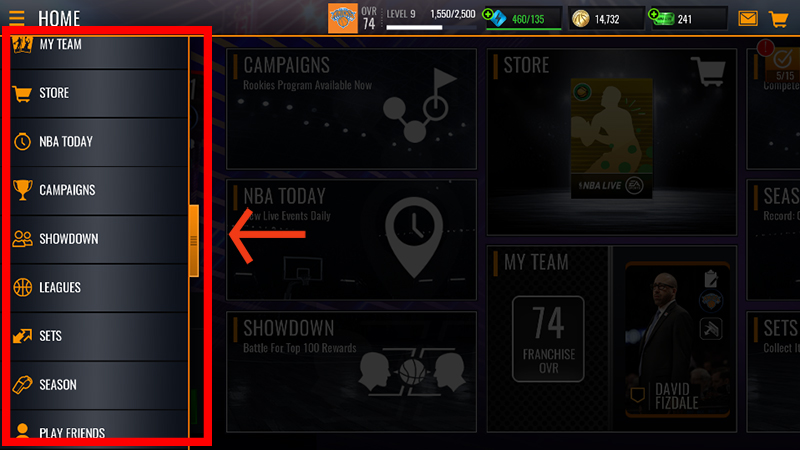Choose Sets in the side menu
This screenshot has height=450, width=800.
point(99,336)
